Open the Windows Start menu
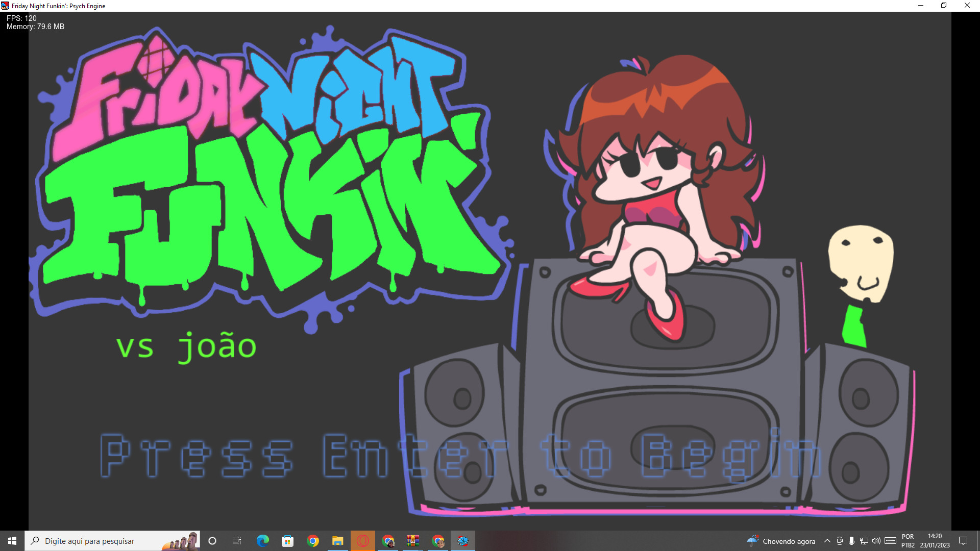This screenshot has height=551, width=980. pyautogui.click(x=12, y=541)
